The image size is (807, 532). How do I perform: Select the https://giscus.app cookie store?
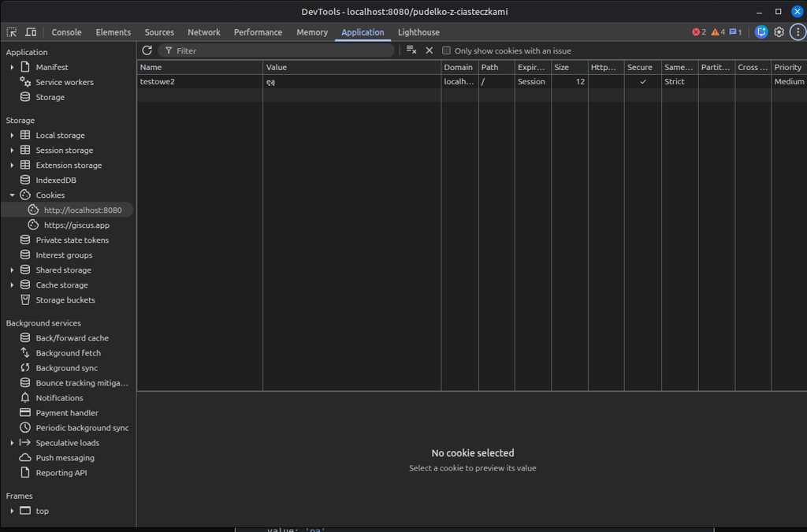coord(77,225)
